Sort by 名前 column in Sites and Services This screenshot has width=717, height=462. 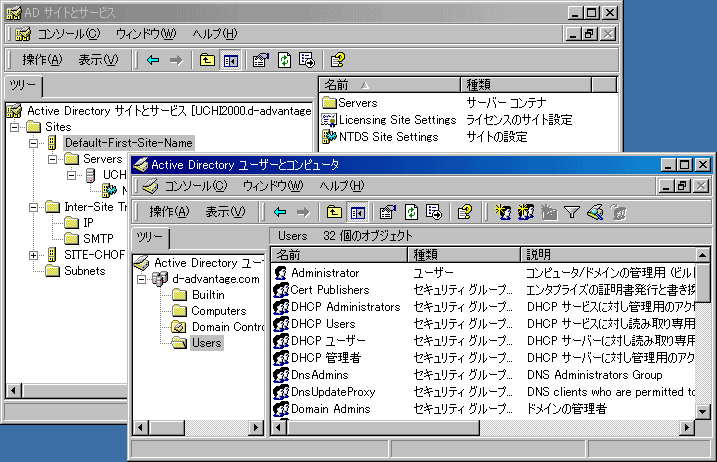[x=389, y=85]
